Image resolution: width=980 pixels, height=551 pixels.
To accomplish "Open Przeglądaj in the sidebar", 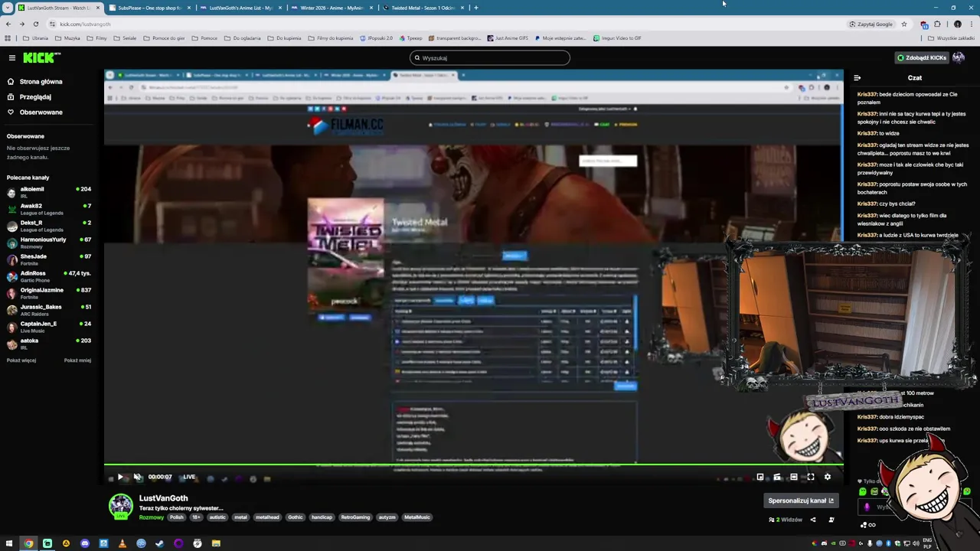I will click(x=30, y=97).
